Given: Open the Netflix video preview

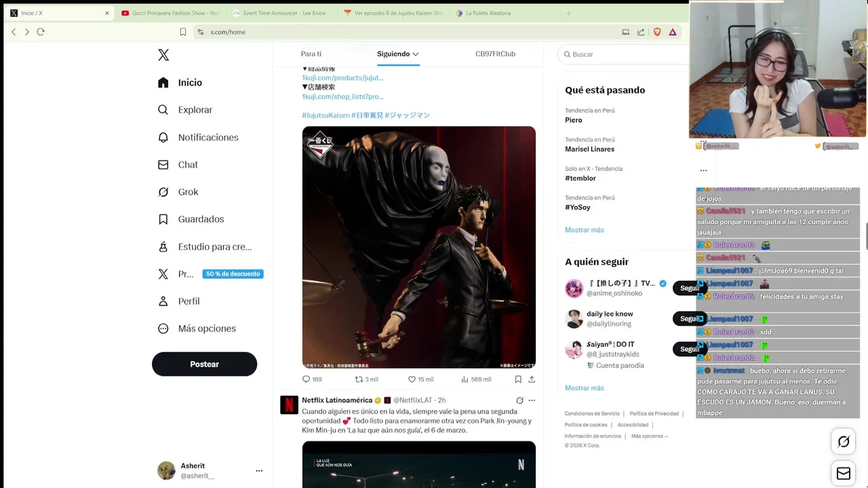Looking at the screenshot, I should (419, 464).
